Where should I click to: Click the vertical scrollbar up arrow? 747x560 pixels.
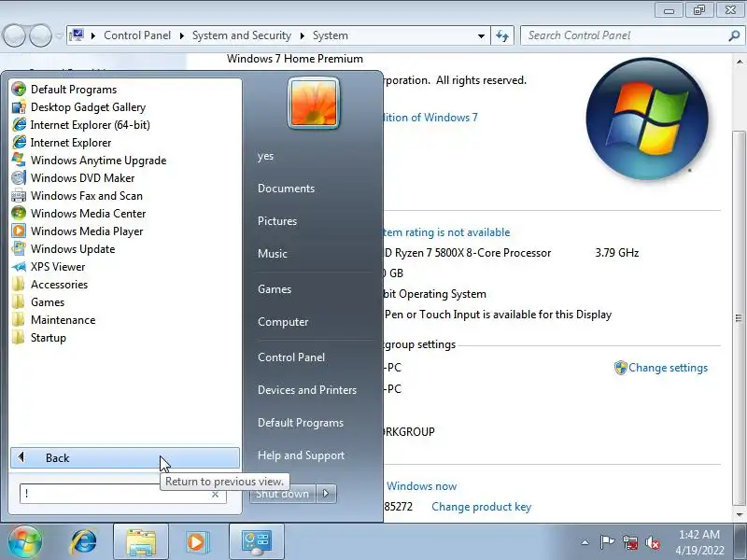click(x=739, y=62)
